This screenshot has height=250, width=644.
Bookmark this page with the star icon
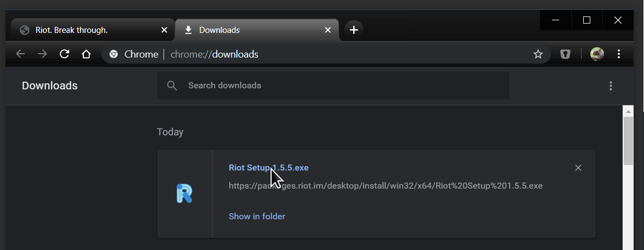tap(538, 54)
